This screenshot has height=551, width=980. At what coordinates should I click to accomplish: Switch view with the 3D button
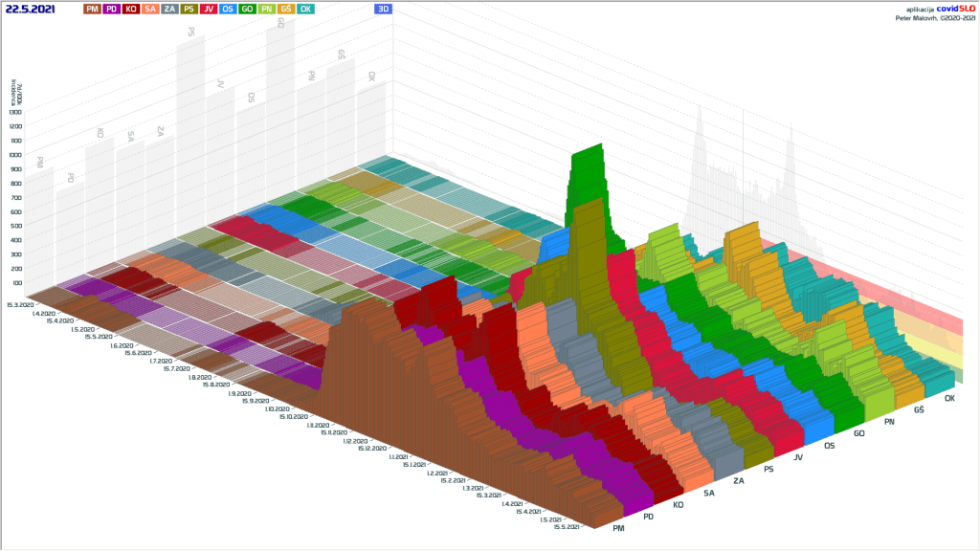pyautogui.click(x=383, y=9)
